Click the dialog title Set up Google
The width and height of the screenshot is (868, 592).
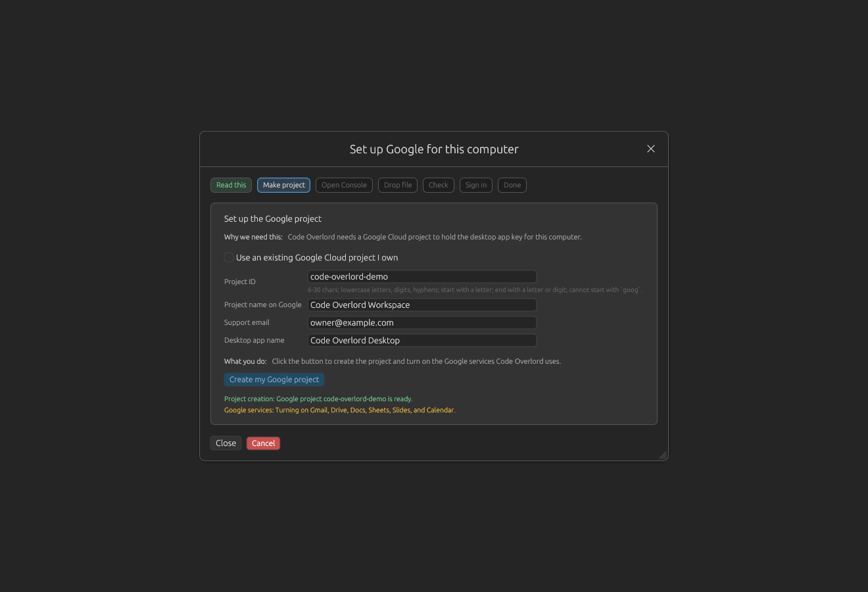pos(434,149)
